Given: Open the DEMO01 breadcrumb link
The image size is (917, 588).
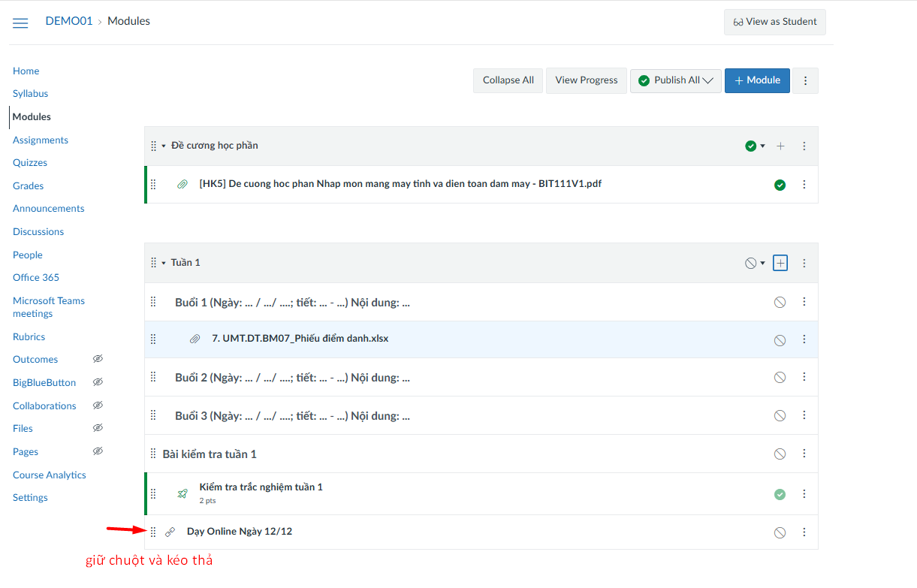Looking at the screenshot, I should click(x=68, y=21).
